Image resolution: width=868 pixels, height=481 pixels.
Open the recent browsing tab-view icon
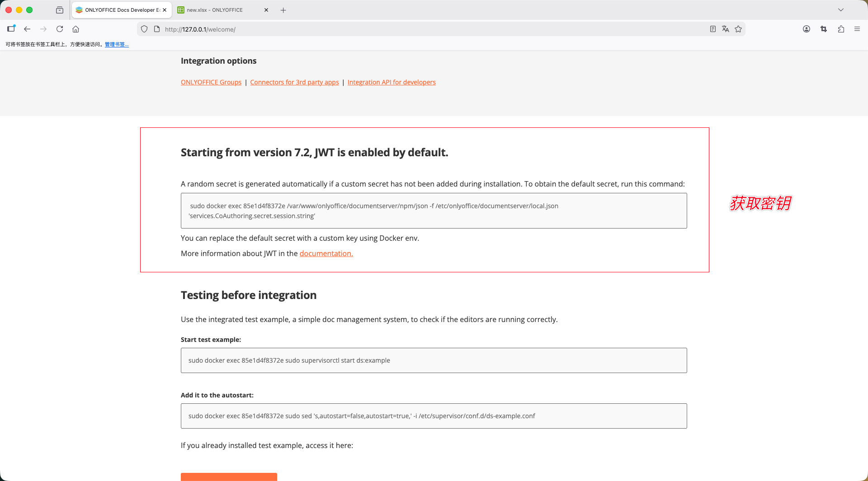click(x=60, y=10)
